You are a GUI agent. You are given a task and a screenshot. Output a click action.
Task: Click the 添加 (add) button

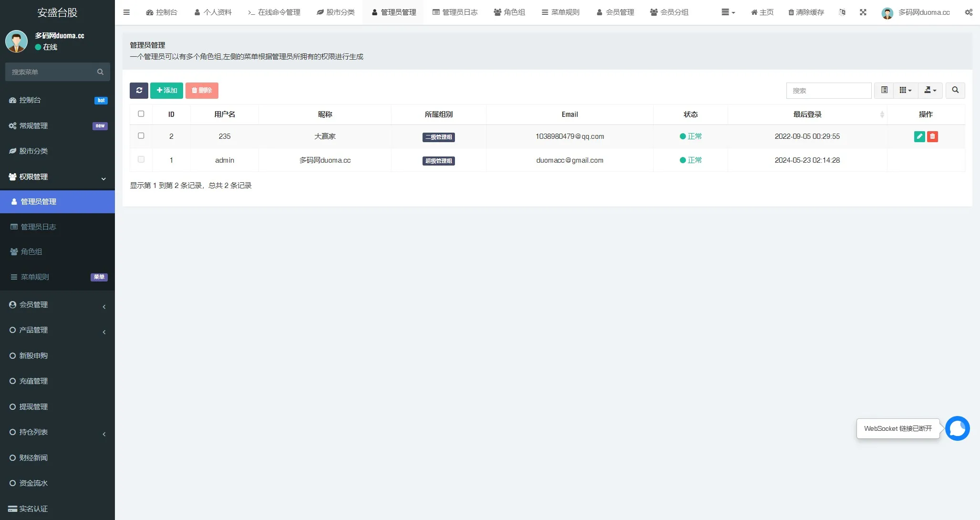click(x=166, y=90)
